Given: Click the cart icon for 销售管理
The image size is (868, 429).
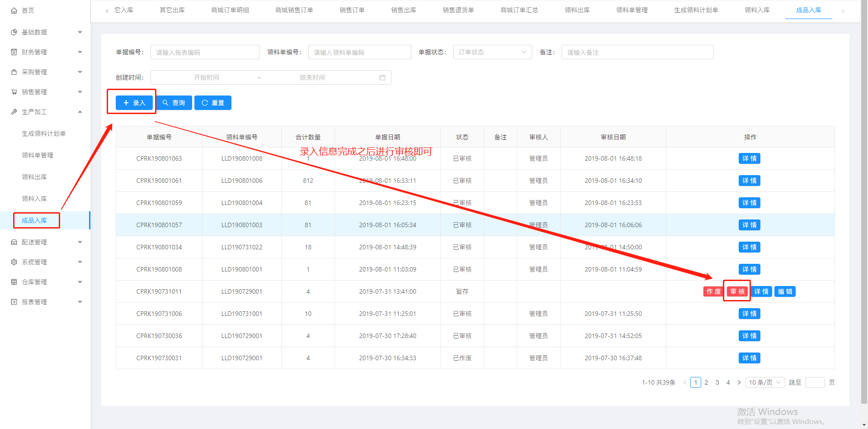Looking at the screenshot, I should pos(14,92).
